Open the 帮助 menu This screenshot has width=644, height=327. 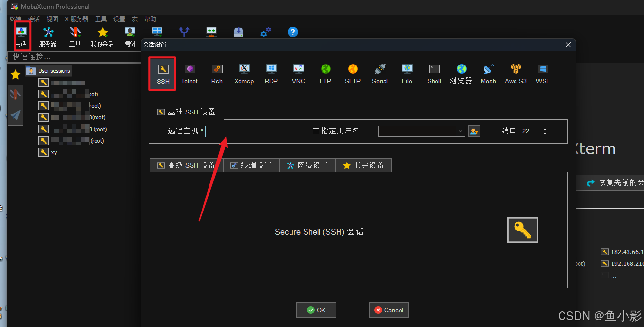click(x=150, y=19)
